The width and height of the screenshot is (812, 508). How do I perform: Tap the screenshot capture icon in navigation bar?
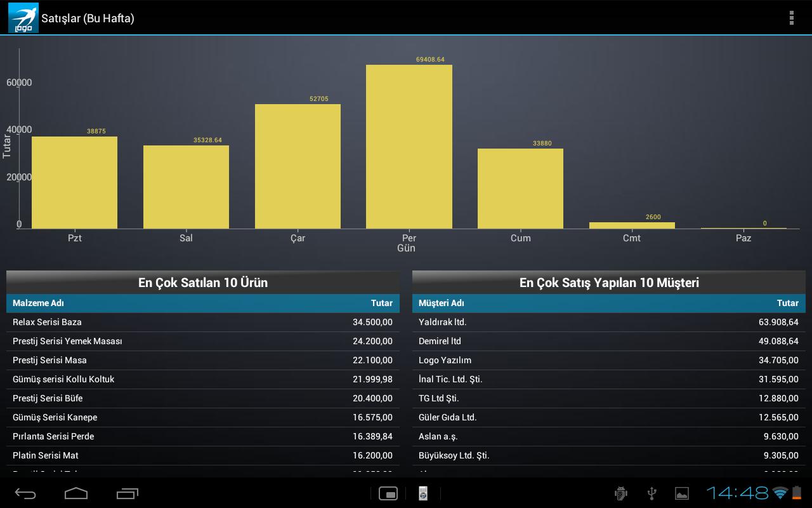pyautogui.click(x=388, y=493)
